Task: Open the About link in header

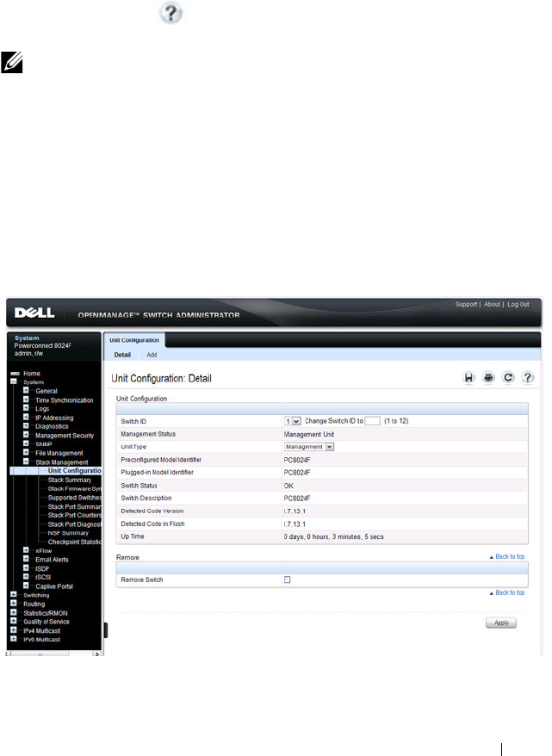Action: [x=492, y=304]
